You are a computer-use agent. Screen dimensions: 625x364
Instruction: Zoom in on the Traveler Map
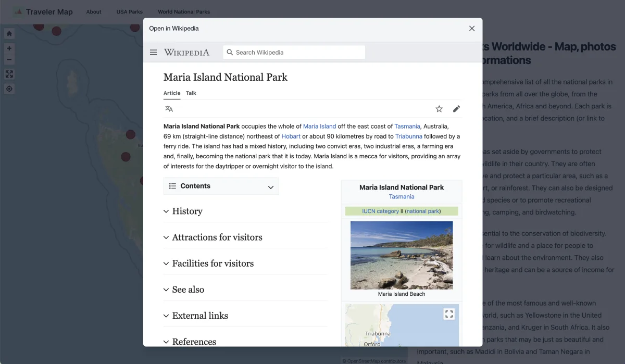click(9, 48)
